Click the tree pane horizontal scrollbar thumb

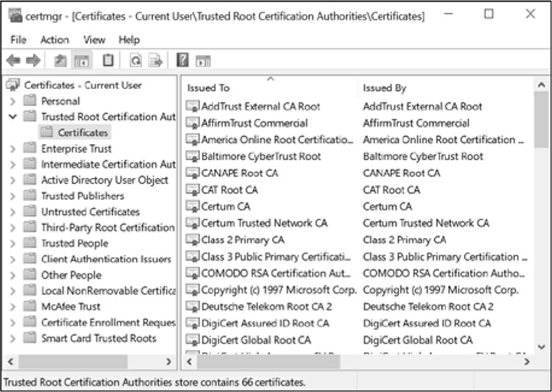coord(73,362)
